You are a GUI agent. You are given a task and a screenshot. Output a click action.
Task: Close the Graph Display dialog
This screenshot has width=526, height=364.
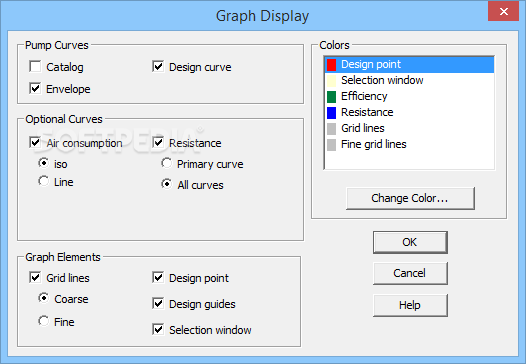click(503, 12)
